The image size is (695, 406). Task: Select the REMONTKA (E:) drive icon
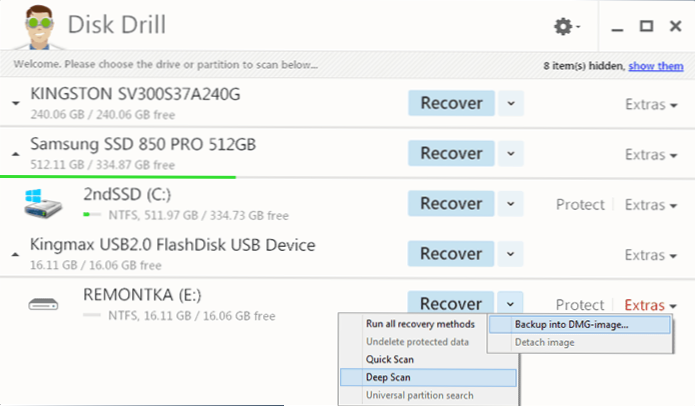43,304
